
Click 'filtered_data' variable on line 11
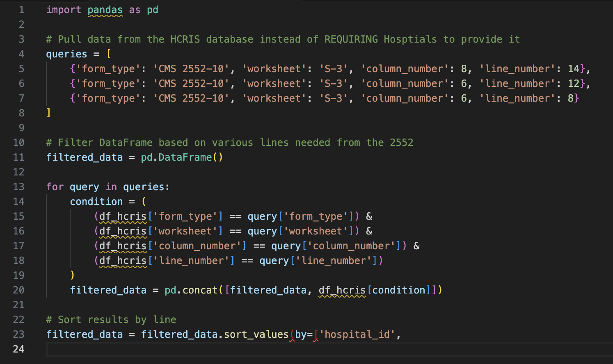(x=85, y=157)
